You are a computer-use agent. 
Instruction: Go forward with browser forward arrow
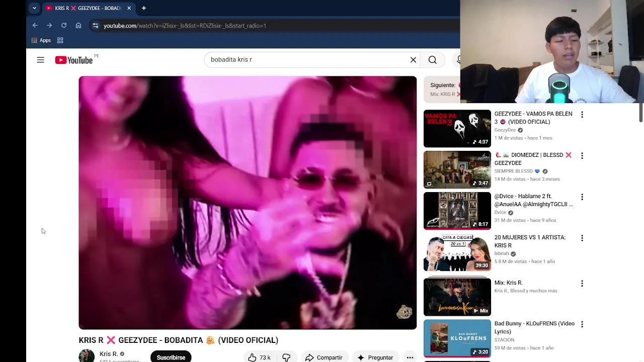49,26
